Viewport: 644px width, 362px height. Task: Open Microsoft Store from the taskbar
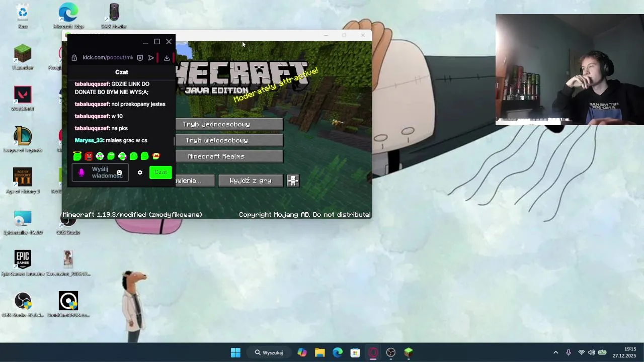tap(355, 352)
